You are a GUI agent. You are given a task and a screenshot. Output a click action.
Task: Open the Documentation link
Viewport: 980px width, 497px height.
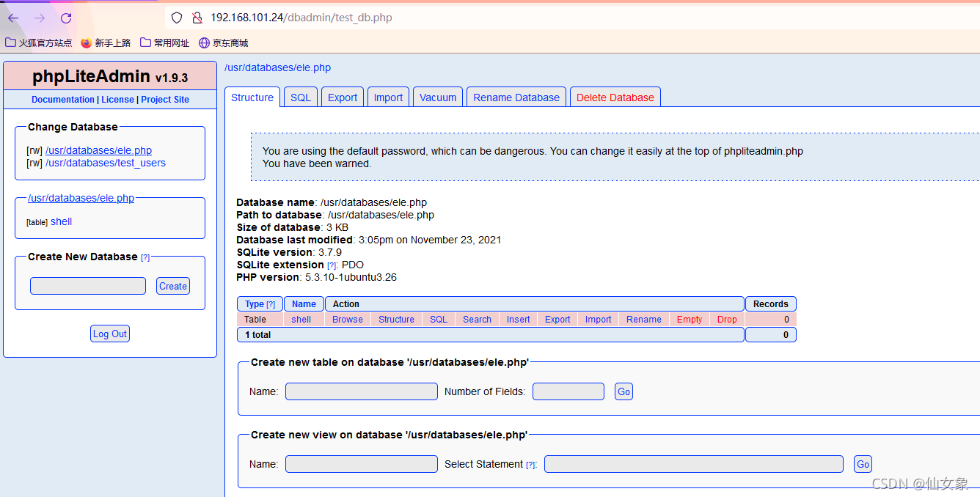click(x=63, y=100)
